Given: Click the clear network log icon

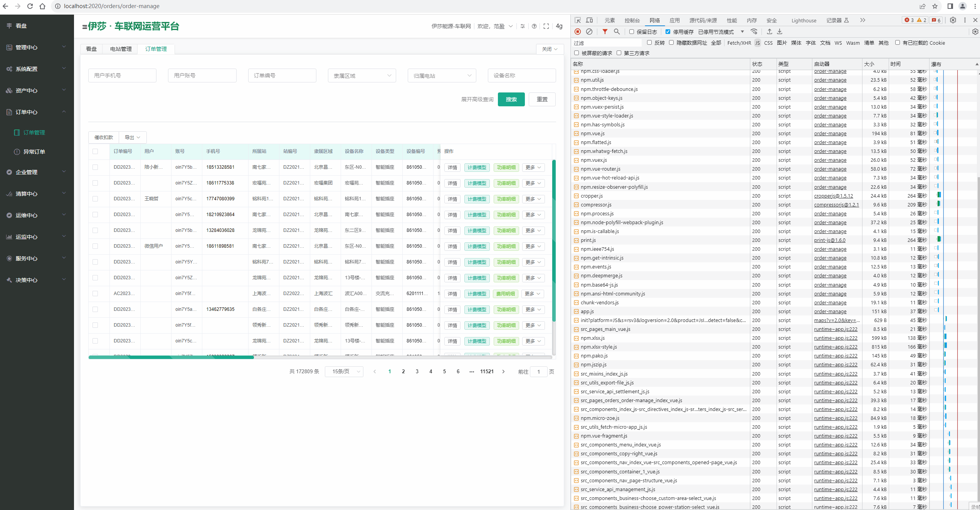Looking at the screenshot, I should [x=589, y=32].
